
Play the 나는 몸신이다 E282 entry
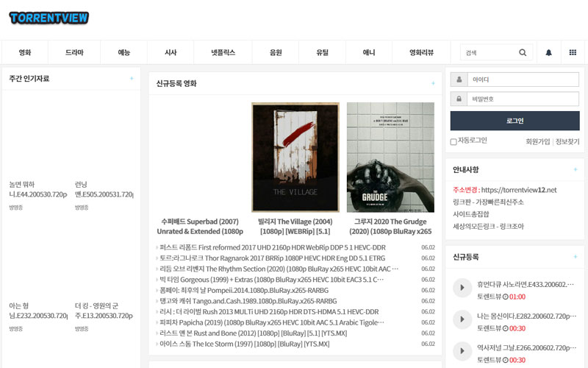(462, 319)
